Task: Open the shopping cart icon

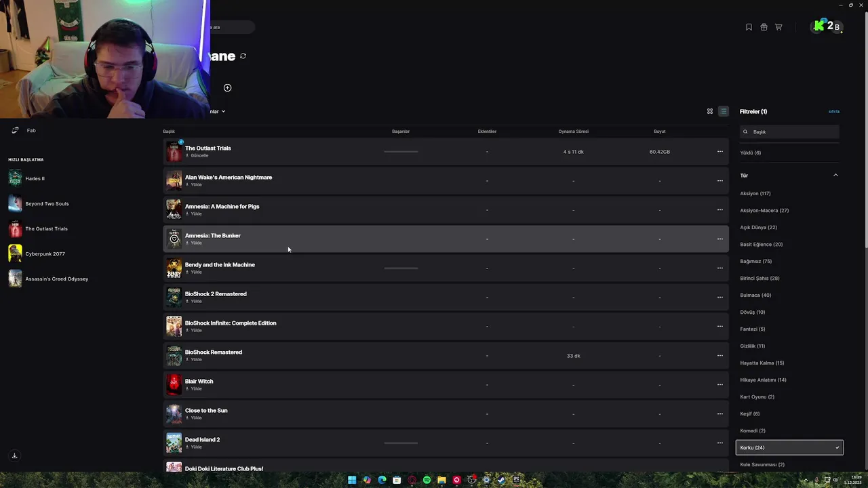Action: pos(778,27)
